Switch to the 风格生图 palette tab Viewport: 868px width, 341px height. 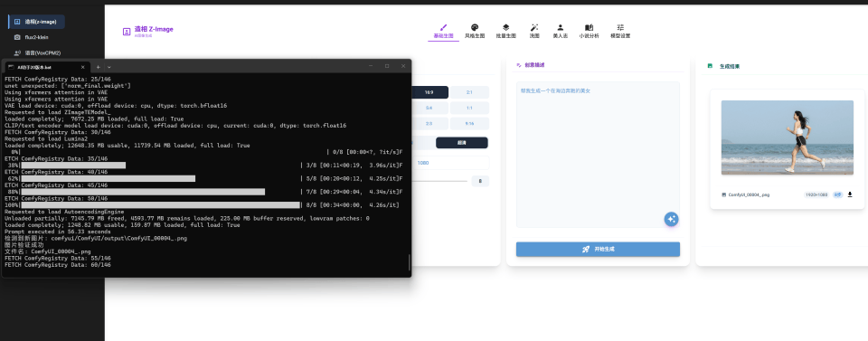coord(475,31)
